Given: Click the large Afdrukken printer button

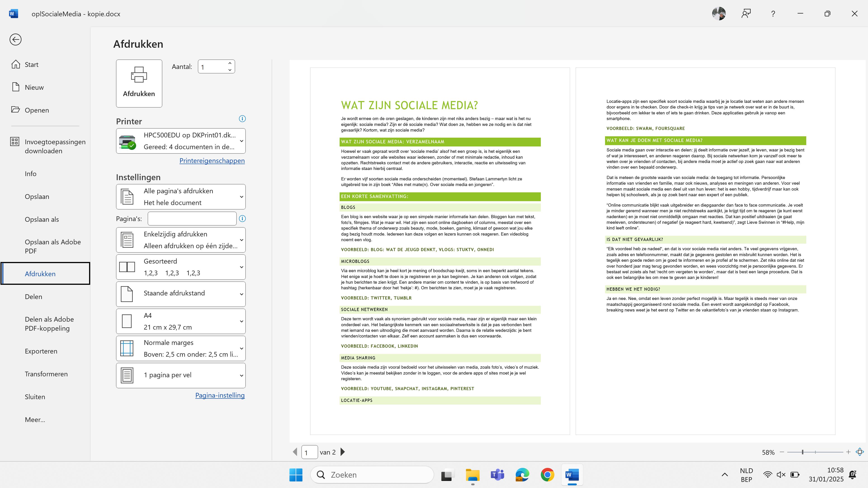Looking at the screenshot, I should tap(139, 83).
